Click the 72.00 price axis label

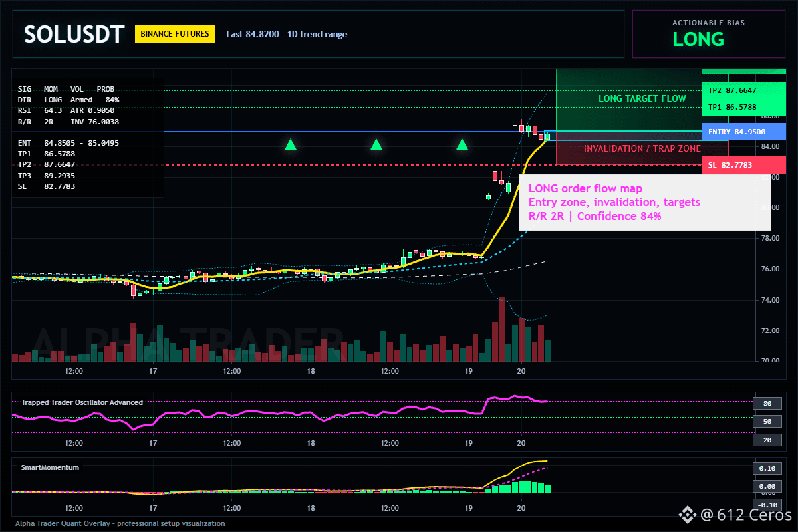pos(770,331)
